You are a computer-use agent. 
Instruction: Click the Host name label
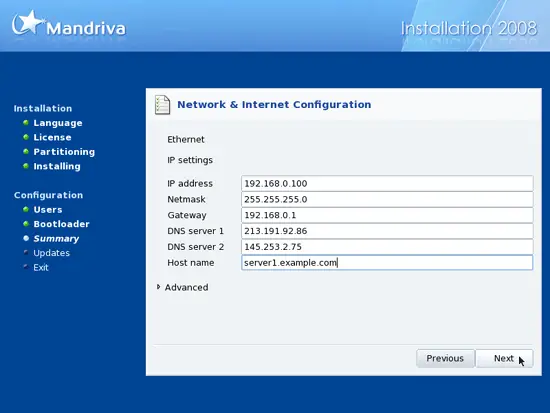click(190, 262)
